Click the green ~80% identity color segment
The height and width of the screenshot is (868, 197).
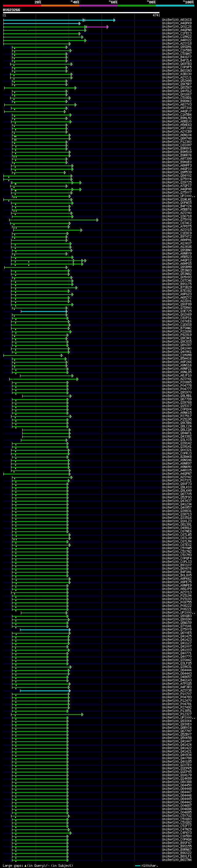[137, 6]
